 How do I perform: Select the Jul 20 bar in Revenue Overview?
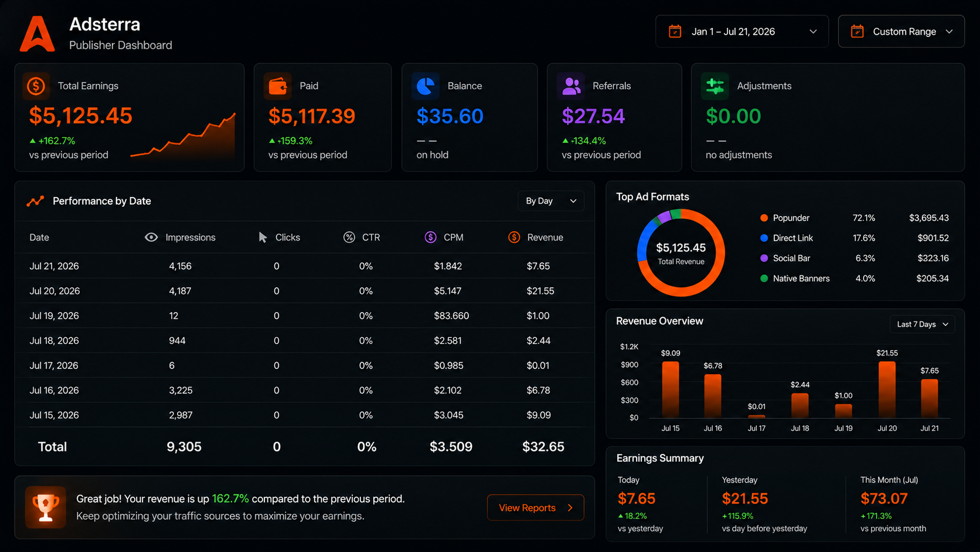[887, 390]
